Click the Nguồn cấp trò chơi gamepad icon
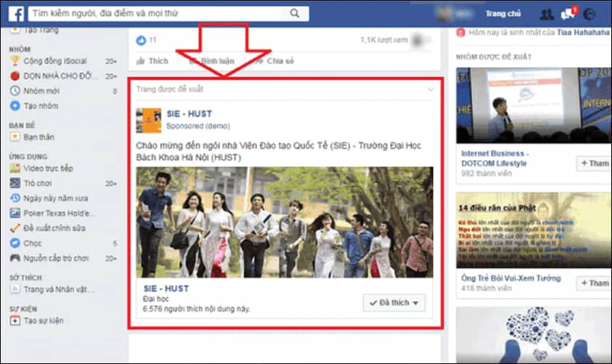Image resolution: width=612 pixels, height=364 pixels. pos(15,258)
